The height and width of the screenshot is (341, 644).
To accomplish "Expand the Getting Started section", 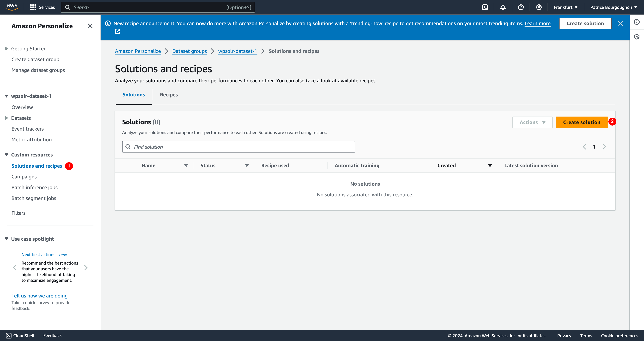I will pyautogui.click(x=6, y=49).
